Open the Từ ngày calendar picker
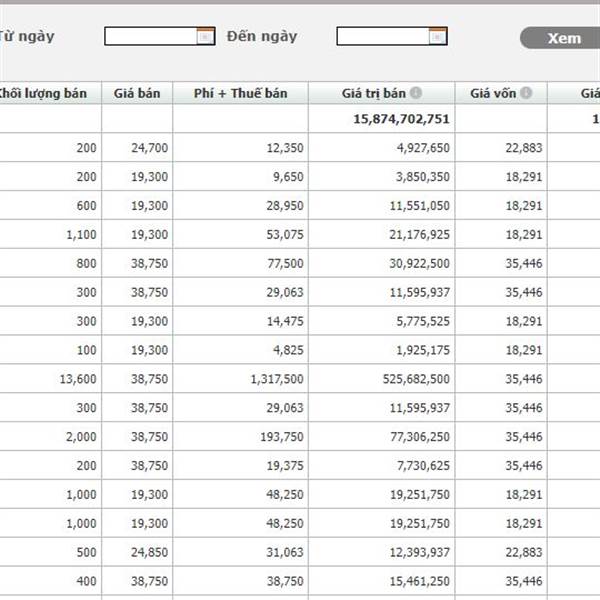 (205, 37)
